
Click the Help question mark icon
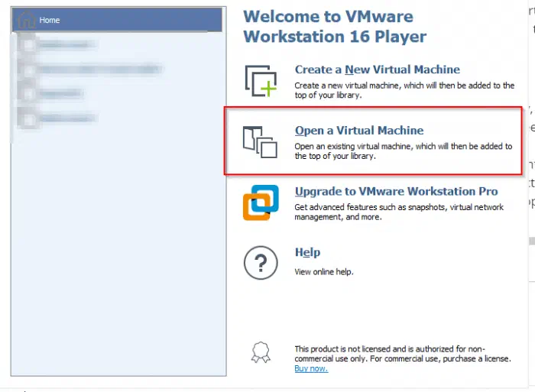click(x=261, y=263)
